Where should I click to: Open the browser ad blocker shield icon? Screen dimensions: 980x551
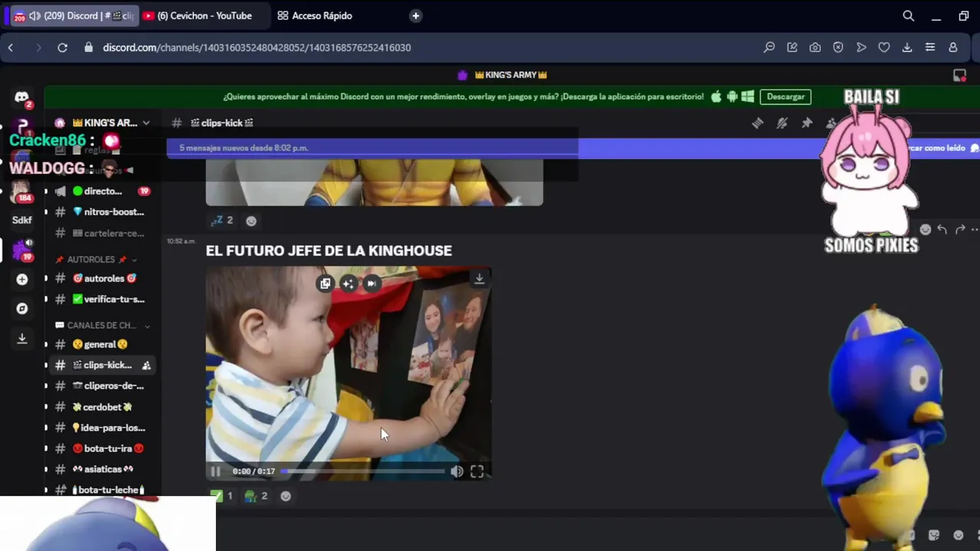click(x=838, y=47)
